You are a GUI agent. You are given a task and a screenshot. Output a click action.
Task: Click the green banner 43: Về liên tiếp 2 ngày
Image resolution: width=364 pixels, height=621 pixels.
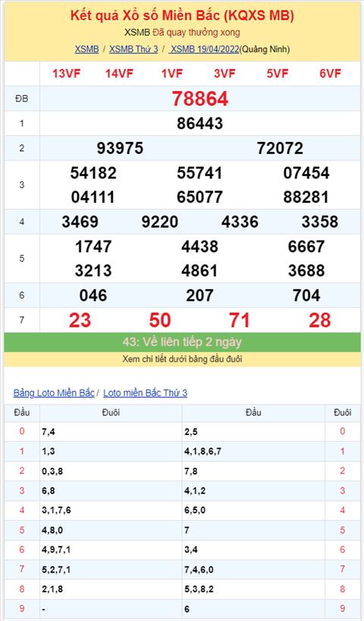182,342
